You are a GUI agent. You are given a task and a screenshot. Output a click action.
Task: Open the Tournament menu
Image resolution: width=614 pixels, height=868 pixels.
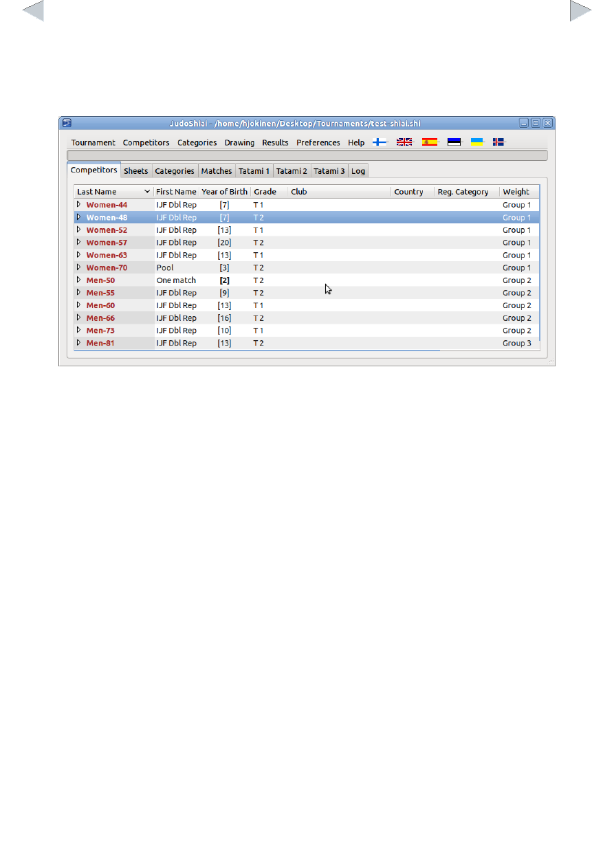pos(94,143)
